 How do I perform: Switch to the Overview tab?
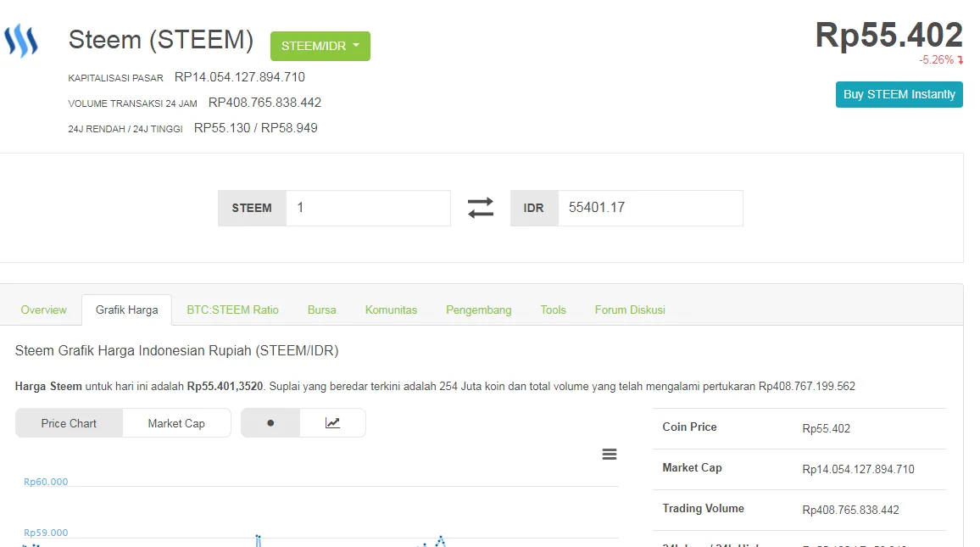pyautogui.click(x=44, y=310)
